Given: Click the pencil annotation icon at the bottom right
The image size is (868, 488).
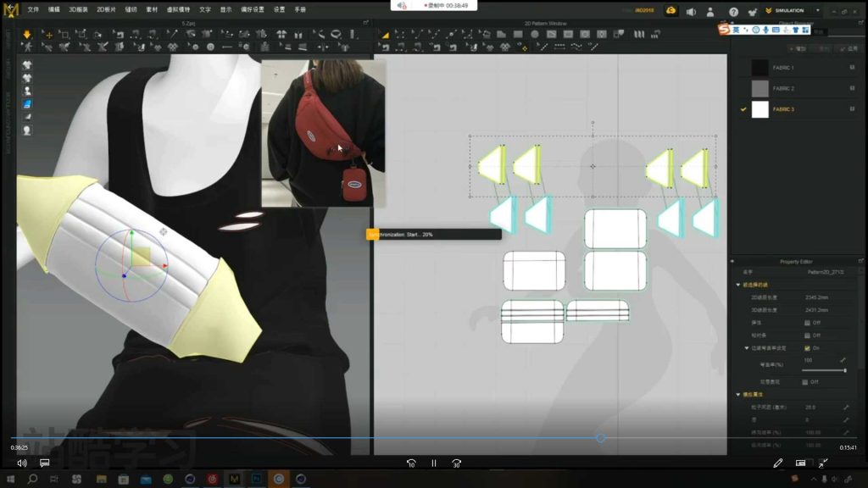Looking at the screenshot, I should [x=776, y=463].
